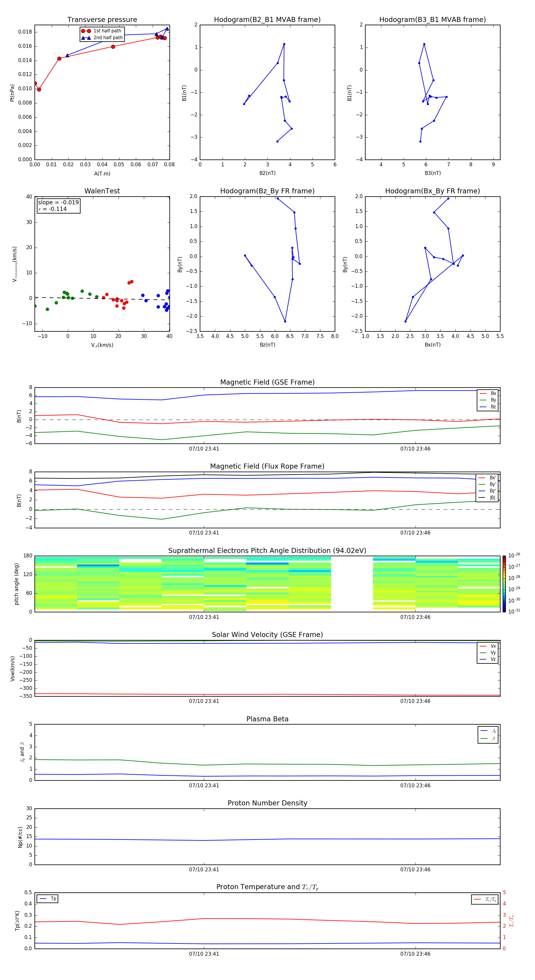
Task: Select the 'Vx' legend entry
Action: point(488,646)
